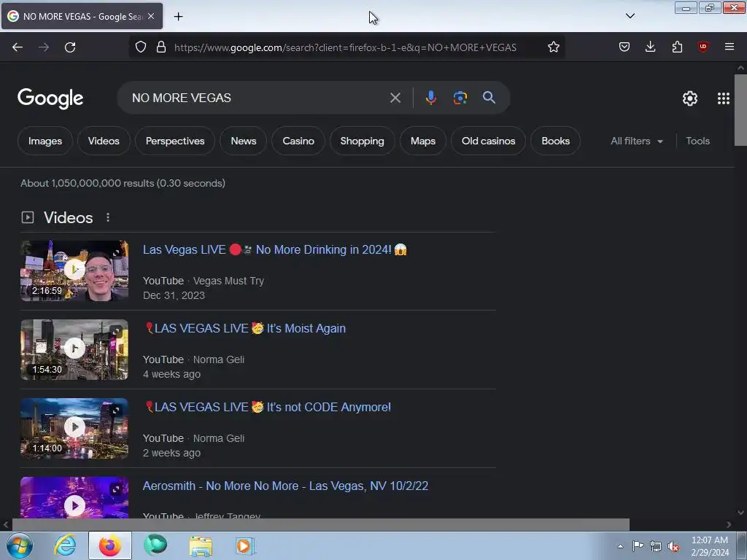
Task: Filter results by Videos chip
Action: tap(104, 141)
